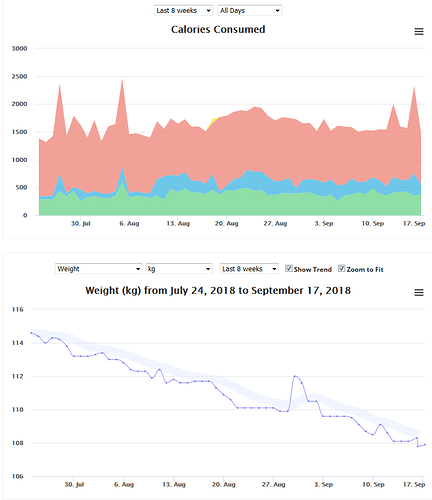Click the green area of calories chart
Image resolution: width=432 pixels, height=500 pixels.
click(x=230, y=203)
